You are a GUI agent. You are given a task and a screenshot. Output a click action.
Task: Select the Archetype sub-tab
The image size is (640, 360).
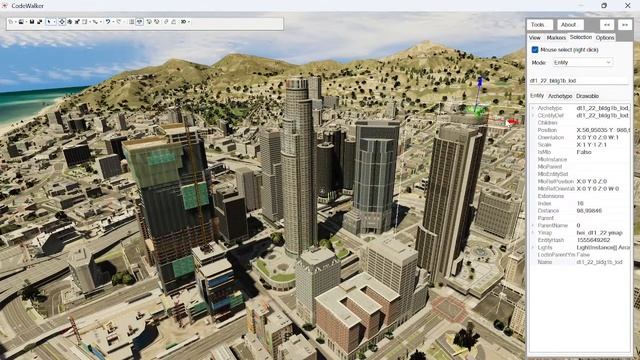point(560,96)
